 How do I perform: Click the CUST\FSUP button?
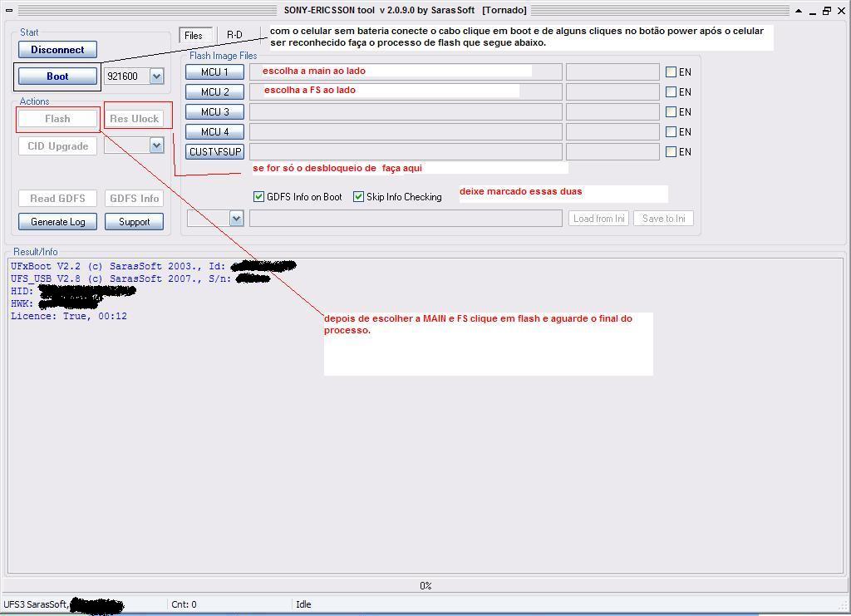[x=215, y=152]
